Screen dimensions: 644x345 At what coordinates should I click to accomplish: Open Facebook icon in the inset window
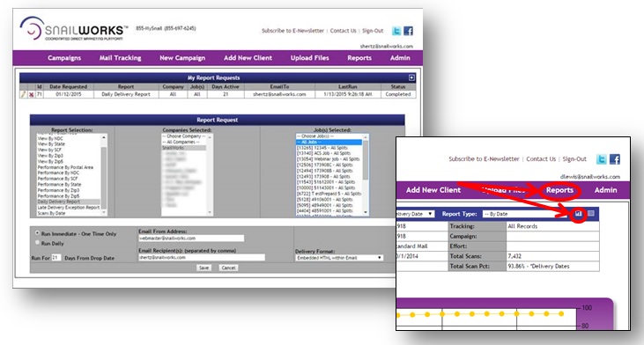click(x=615, y=159)
